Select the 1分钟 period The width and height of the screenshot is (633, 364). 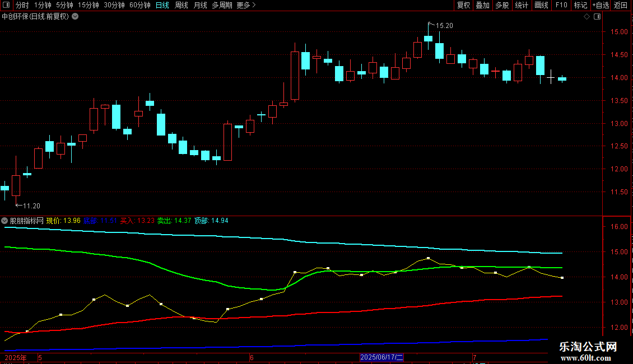(x=43, y=5)
